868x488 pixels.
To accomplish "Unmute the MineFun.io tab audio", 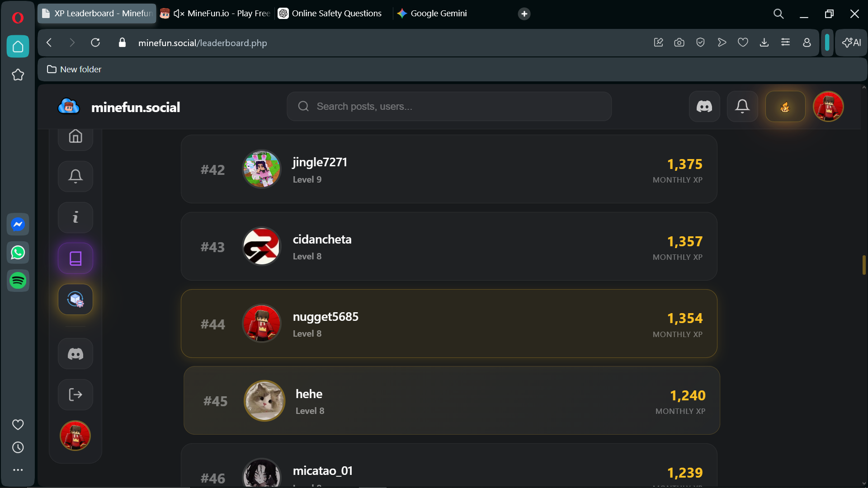I will (x=179, y=14).
